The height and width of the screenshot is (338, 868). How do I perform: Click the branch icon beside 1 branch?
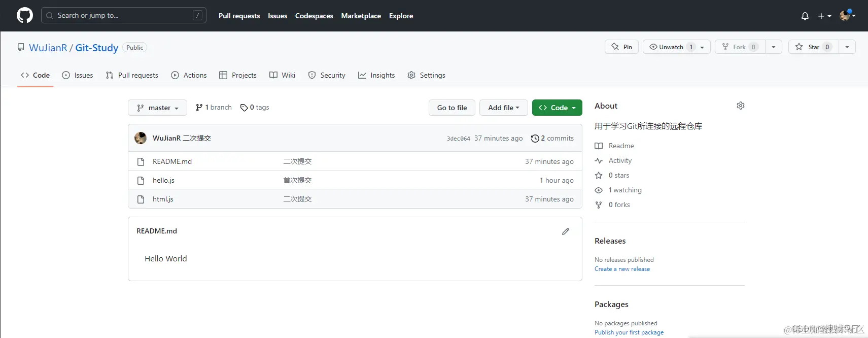coord(199,108)
